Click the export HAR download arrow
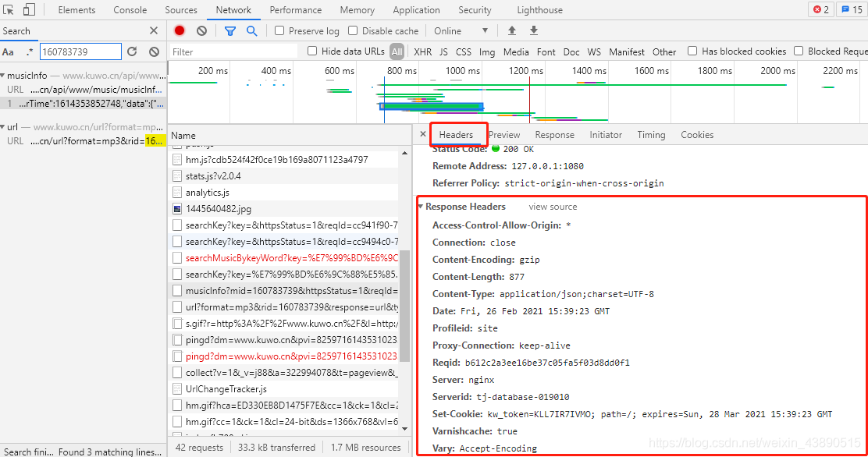The width and height of the screenshot is (868, 457). [534, 31]
